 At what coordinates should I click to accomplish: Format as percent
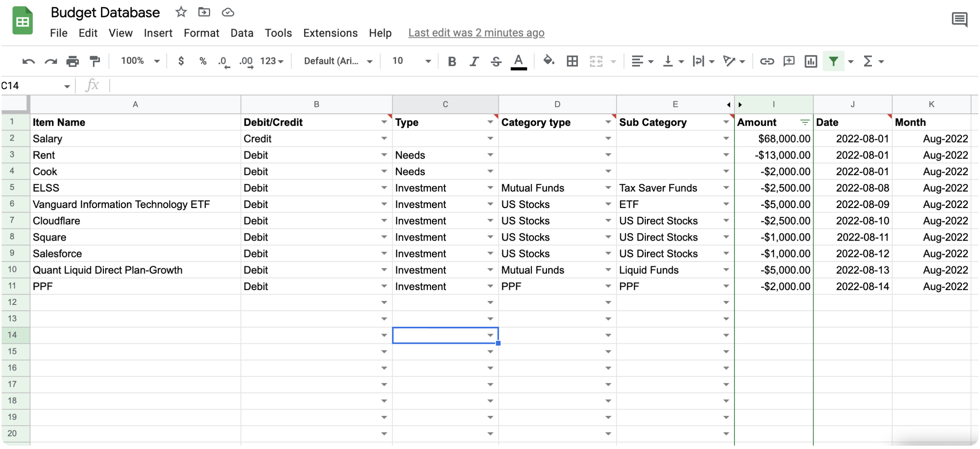tap(203, 61)
